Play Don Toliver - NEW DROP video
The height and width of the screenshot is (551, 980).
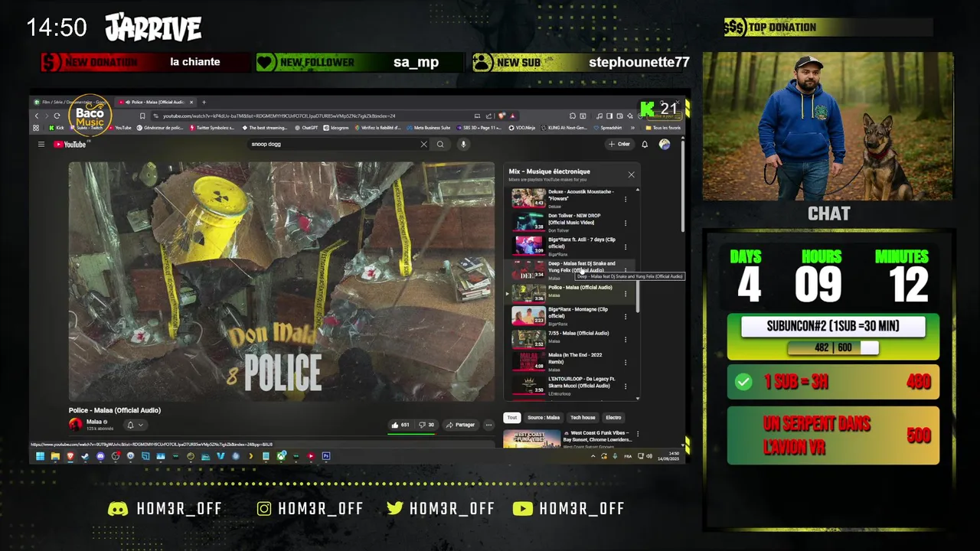568,223
